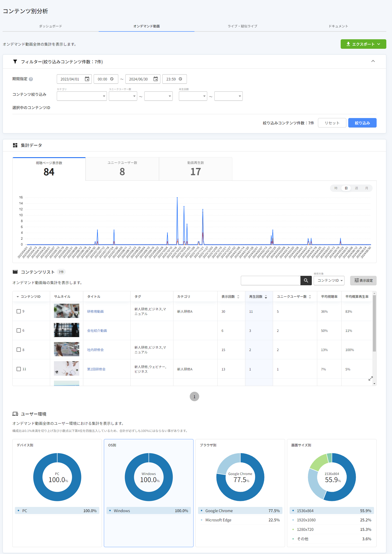Click the start time clock icon

click(112, 79)
